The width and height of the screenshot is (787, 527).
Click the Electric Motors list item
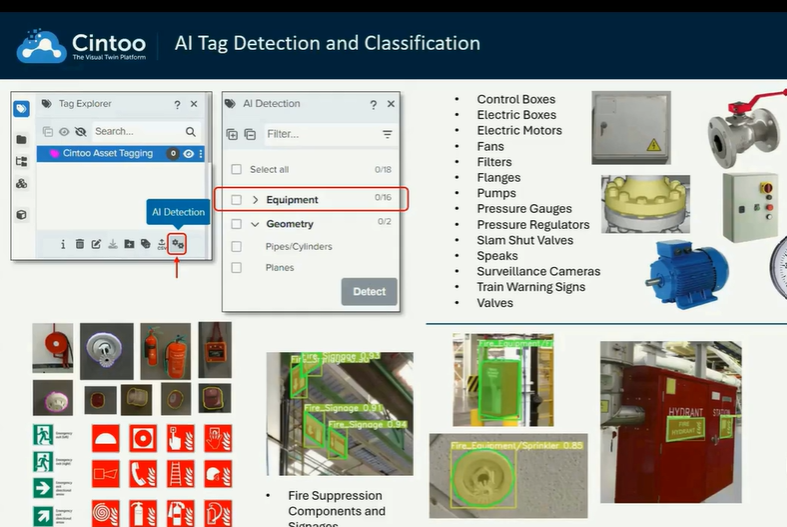click(x=519, y=130)
